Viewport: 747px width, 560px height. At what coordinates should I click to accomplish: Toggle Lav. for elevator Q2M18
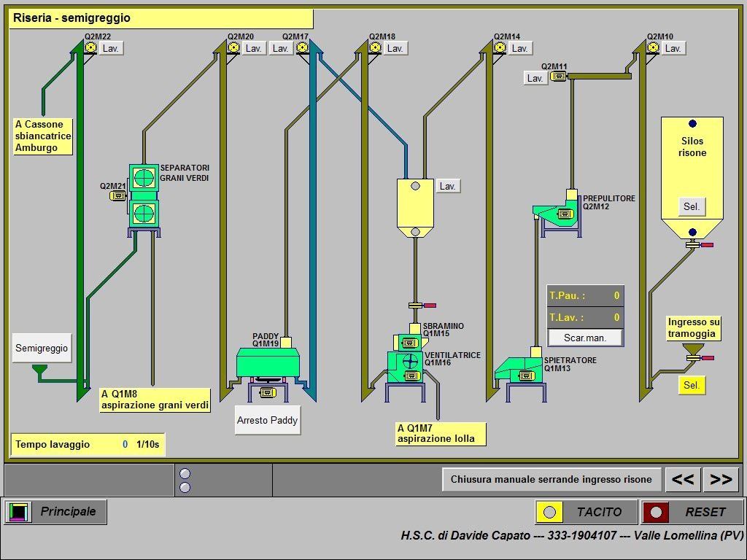point(395,48)
